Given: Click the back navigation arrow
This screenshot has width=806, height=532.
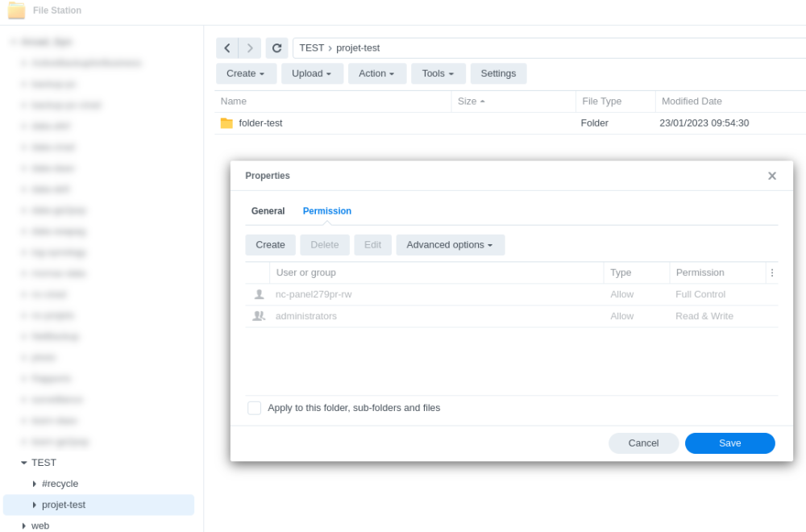Looking at the screenshot, I should tap(227, 48).
